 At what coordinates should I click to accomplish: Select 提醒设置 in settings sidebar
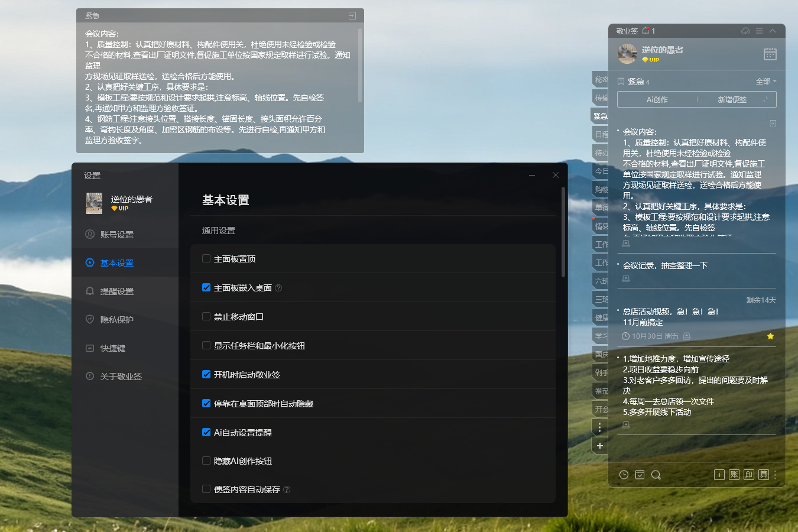pyautogui.click(x=125, y=291)
